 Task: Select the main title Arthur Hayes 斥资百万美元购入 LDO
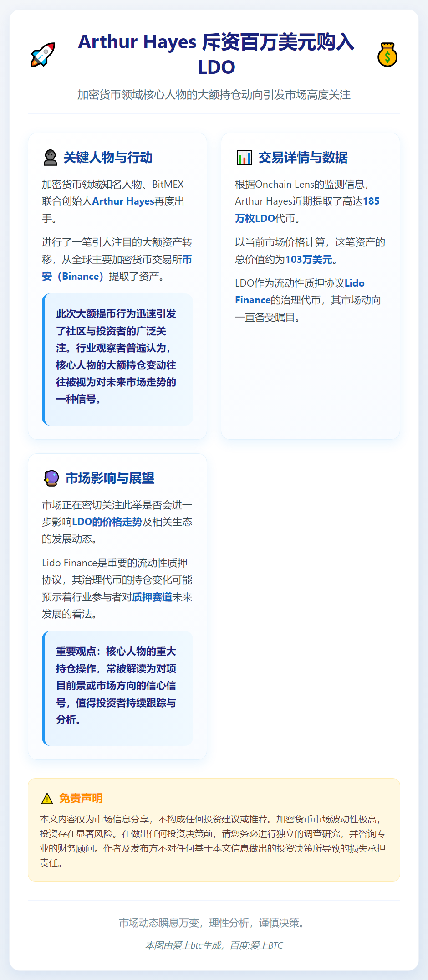[216, 54]
